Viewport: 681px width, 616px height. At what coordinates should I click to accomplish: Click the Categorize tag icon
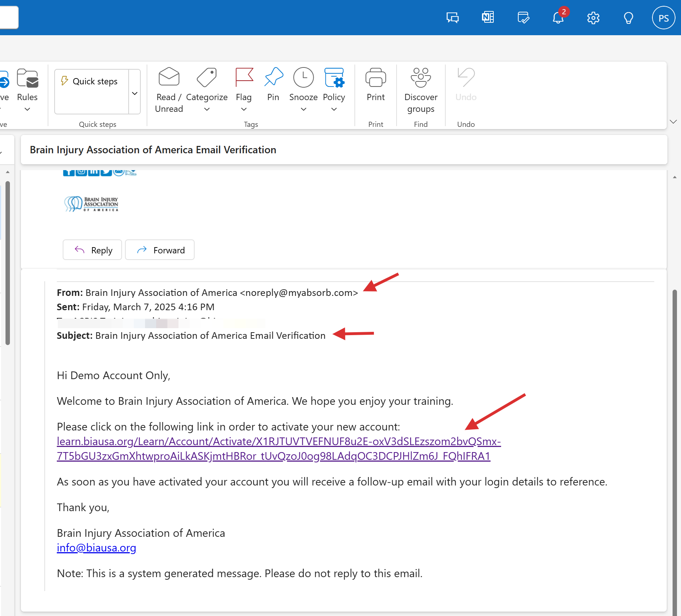(x=207, y=77)
